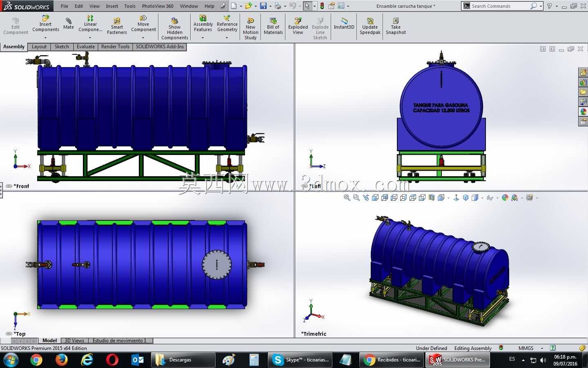
Task: Click Update Speedpak
Action: (x=370, y=26)
